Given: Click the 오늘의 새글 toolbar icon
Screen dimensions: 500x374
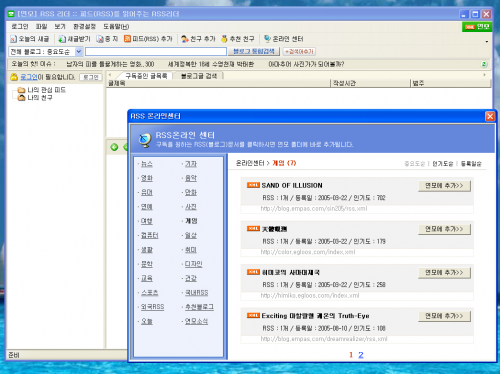Looking at the screenshot, I should click(13, 39).
